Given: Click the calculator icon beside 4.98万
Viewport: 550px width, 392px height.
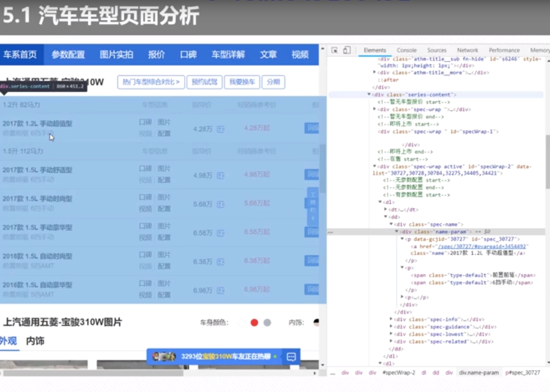Looking at the screenshot, I should click(221, 176).
